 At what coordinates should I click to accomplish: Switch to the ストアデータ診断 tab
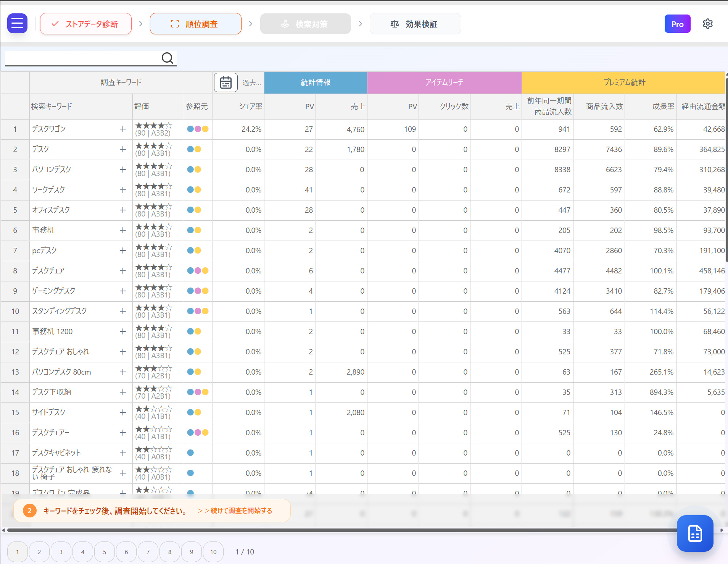point(86,24)
